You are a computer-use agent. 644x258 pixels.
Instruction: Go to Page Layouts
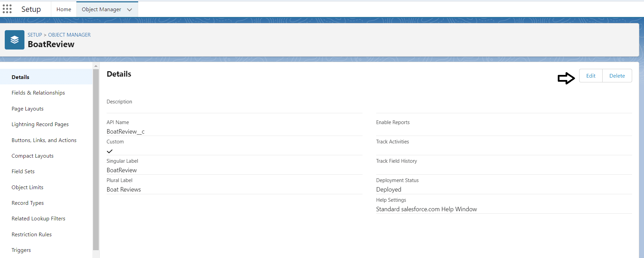coord(27,109)
